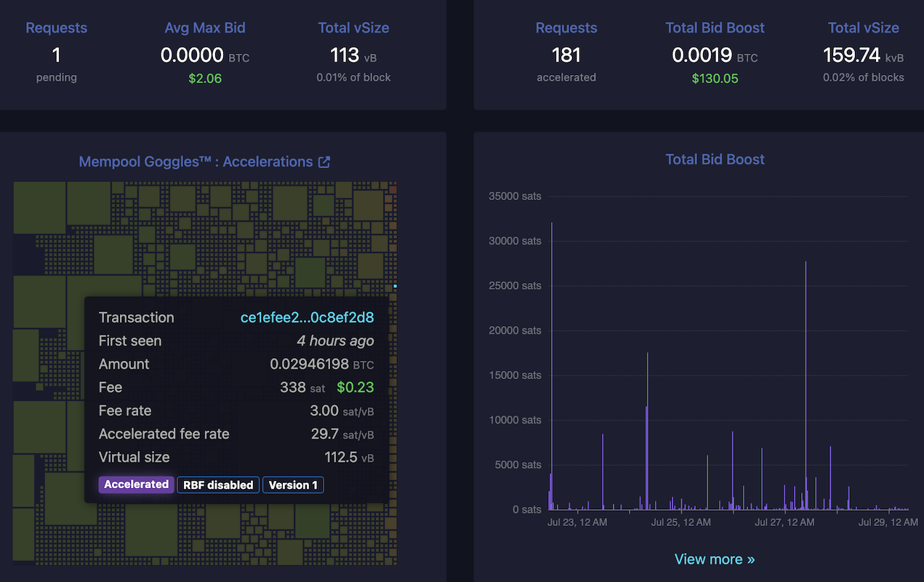Select the Total vSize value 113 vB
This screenshot has width=924, height=582.
(x=344, y=55)
